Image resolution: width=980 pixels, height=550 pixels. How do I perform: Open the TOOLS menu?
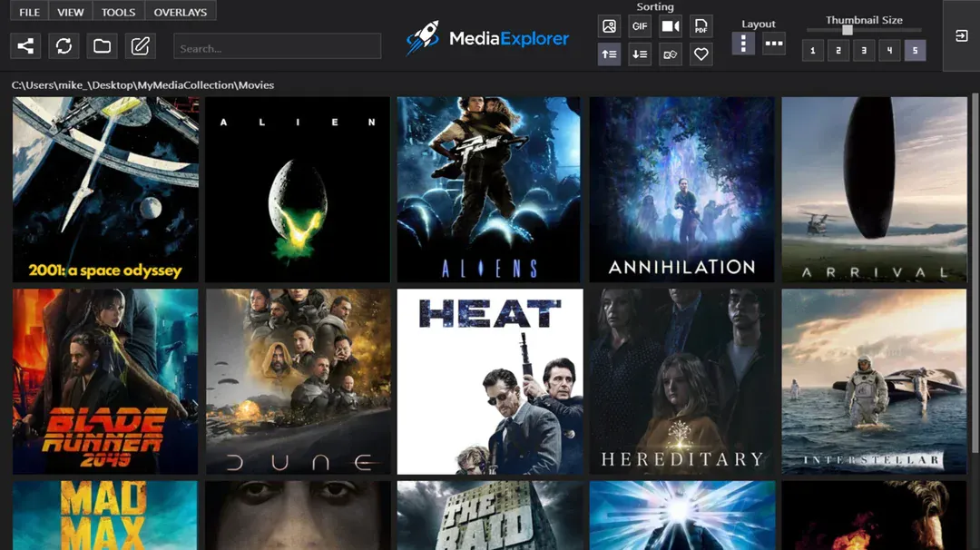[119, 12]
